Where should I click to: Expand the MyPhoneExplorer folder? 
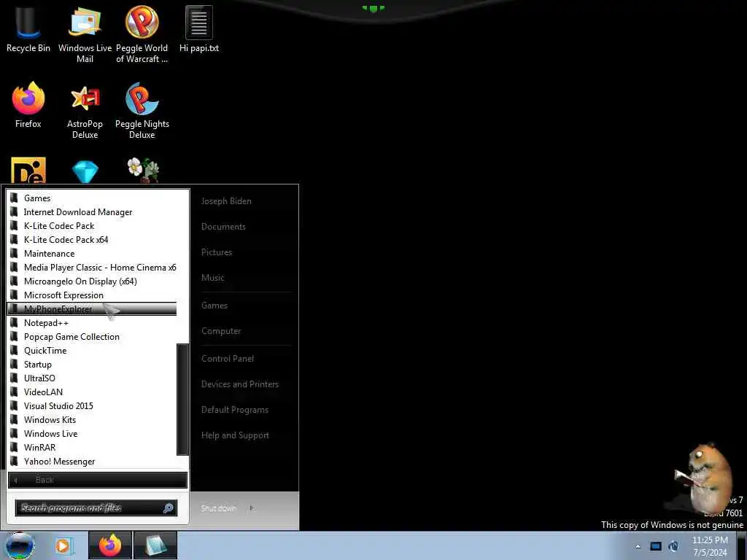pyautogui.click(x=92, y=308)
